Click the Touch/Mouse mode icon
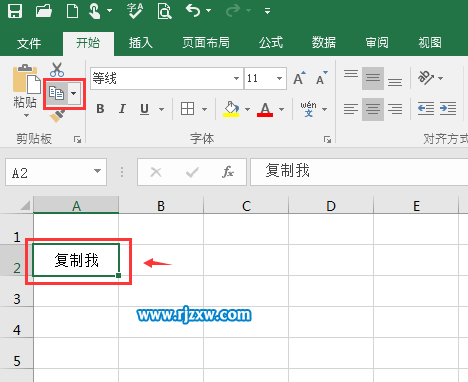Screen dimensions: 468x382 pos(95,11)
